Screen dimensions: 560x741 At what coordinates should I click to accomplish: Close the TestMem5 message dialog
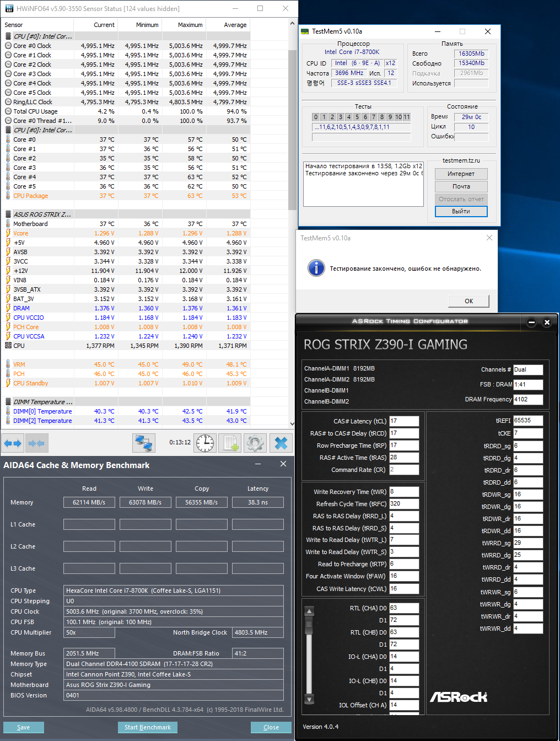(x=489, y=238)
